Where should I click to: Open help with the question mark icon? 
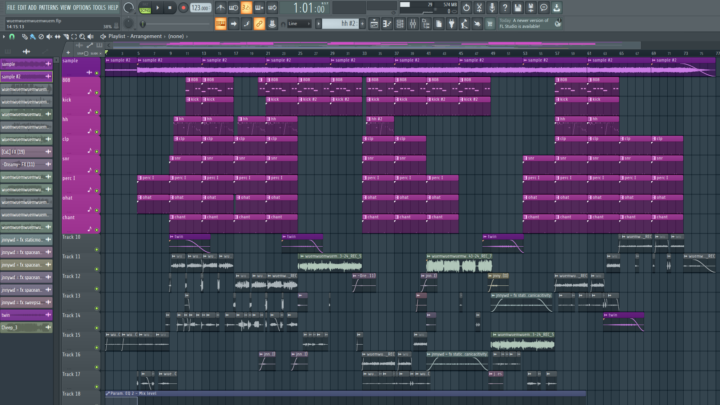point(505,8)
